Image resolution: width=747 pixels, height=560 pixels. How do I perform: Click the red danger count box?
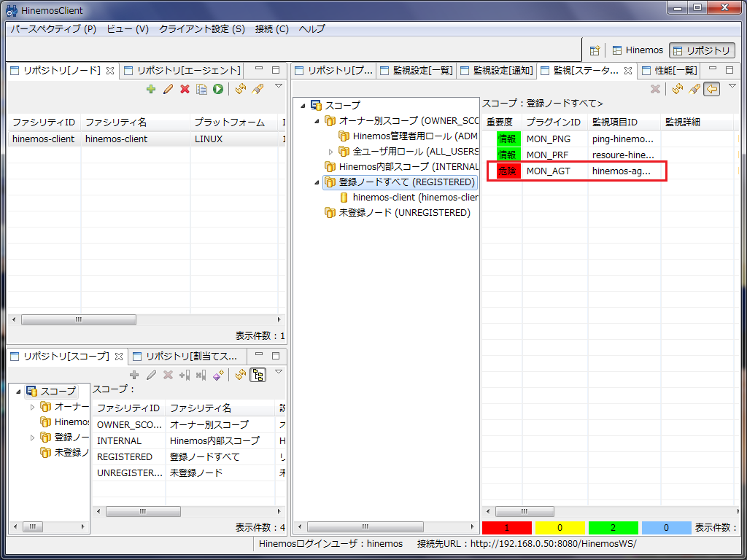pyautogui.click(x=507, y=528)
